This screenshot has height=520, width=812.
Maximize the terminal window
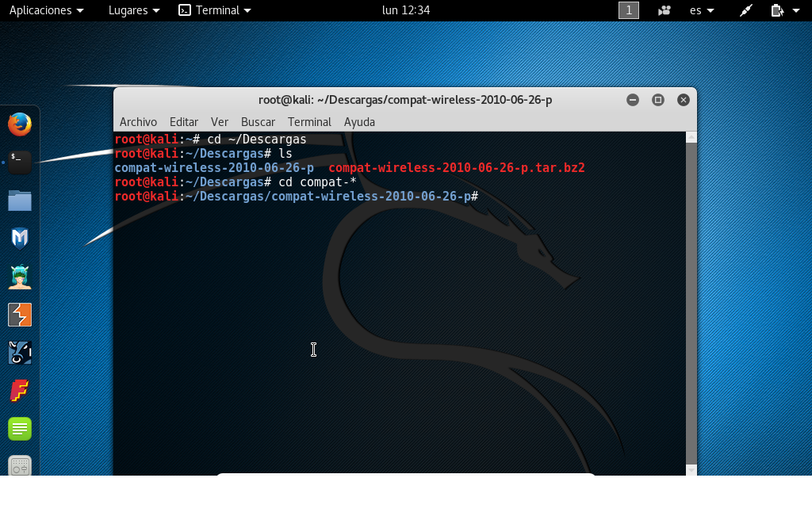coord(658,100)
